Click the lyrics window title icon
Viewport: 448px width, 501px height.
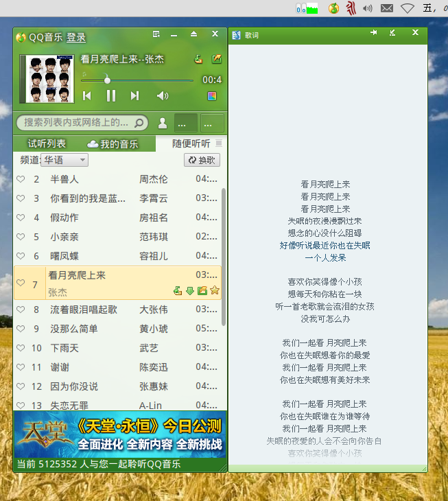(x=236, y=35)
